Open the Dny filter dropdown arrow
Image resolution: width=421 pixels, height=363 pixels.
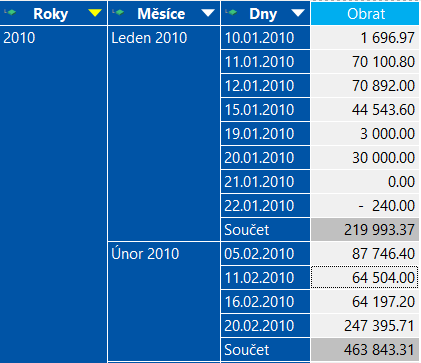tap(298, 13)
